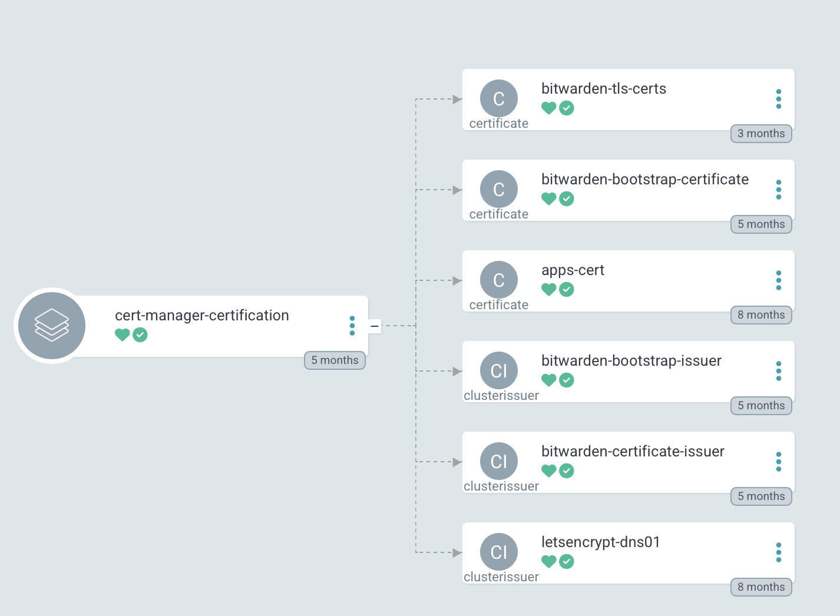Screen dimensions: 840x616
Task: Open bitwarden-certificate-issuer options menu
Action: pos(778,462)
